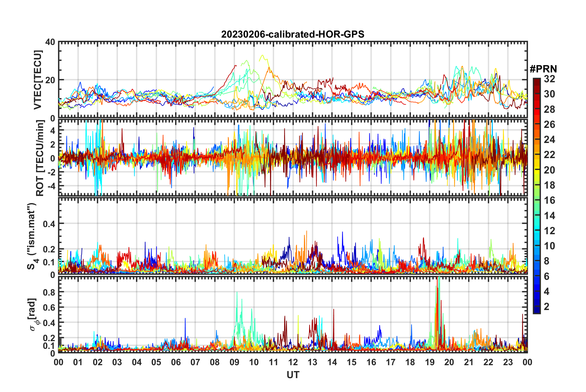Click x-axis hour label 03
Screen dimensions: 586x392
[x=117, y=362]
